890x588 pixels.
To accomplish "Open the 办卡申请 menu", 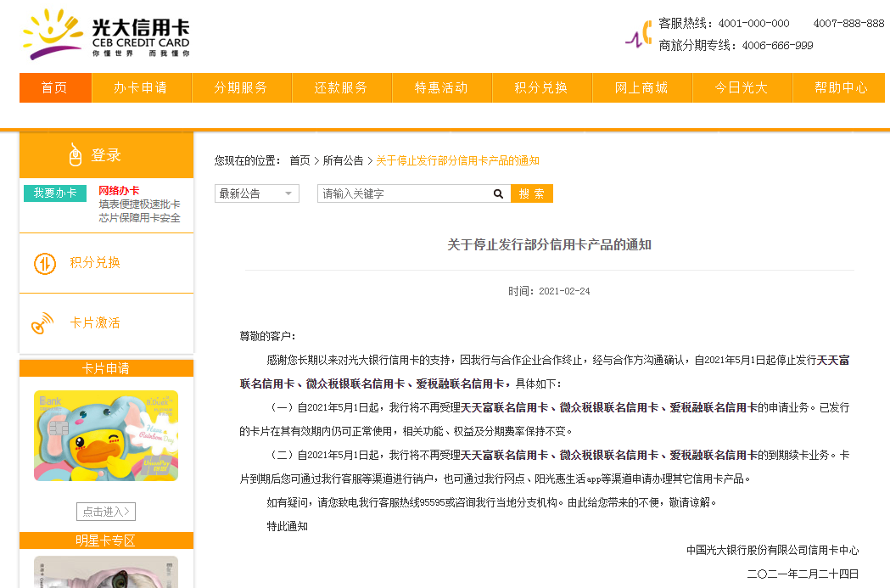I will click(141, 88).
